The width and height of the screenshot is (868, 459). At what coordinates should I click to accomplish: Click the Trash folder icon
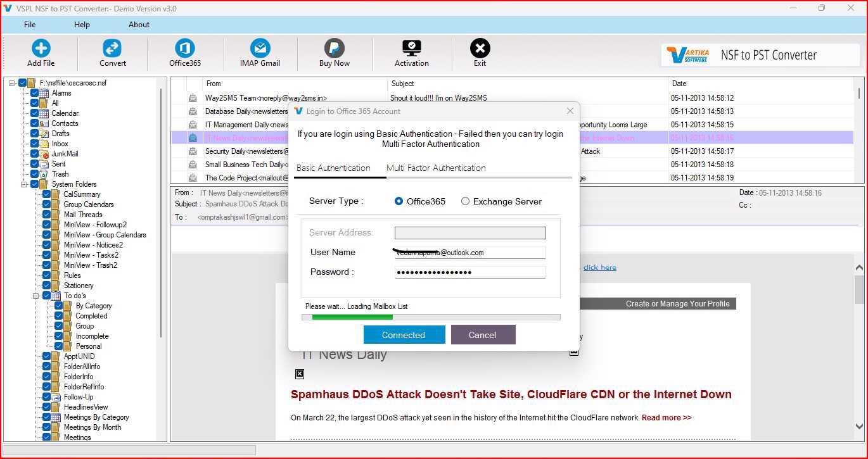pos(44,174)
